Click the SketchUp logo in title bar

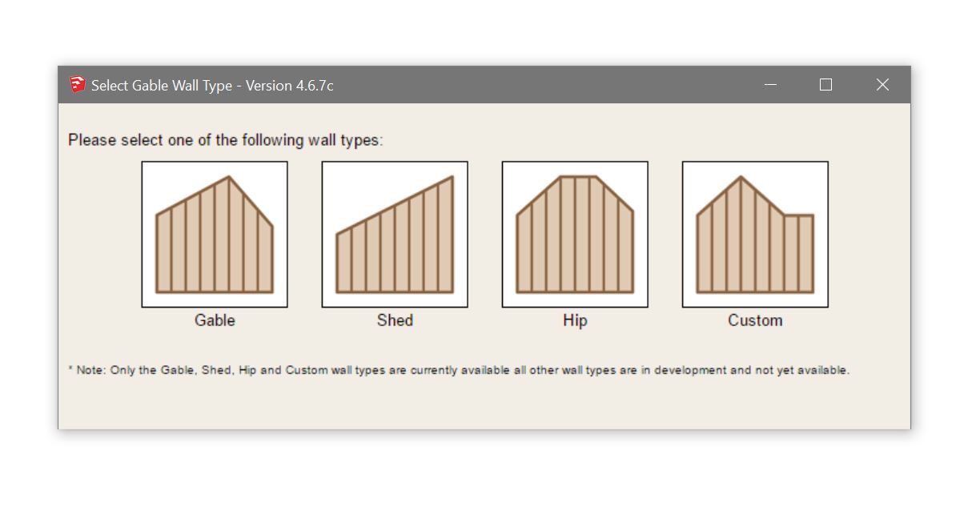[x=77, y=85]
